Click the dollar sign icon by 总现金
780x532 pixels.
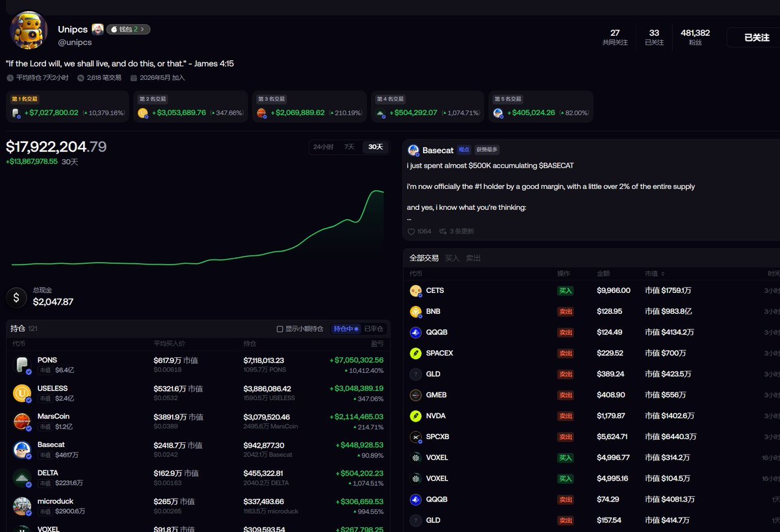coord(16,298)
